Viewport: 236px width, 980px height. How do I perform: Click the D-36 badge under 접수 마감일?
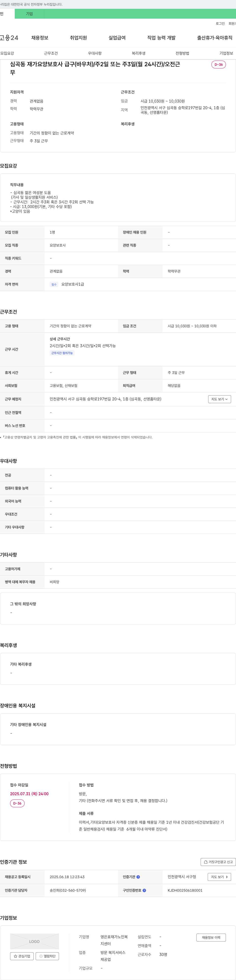(17, 804)
